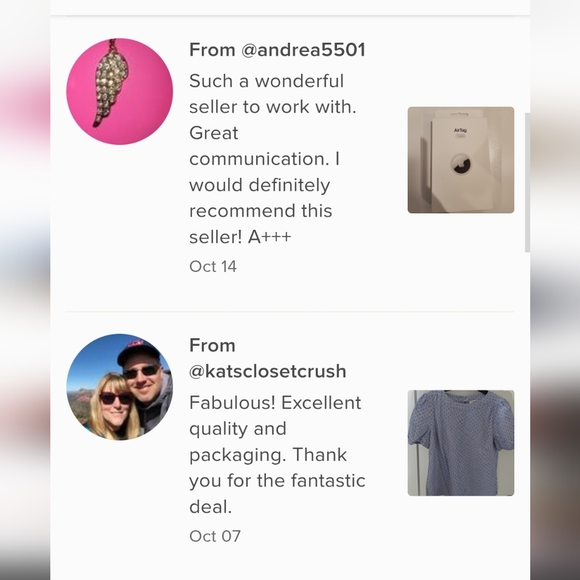Select the Oct 07 review date
Screen dimensions: 580x580
(215, 536)
